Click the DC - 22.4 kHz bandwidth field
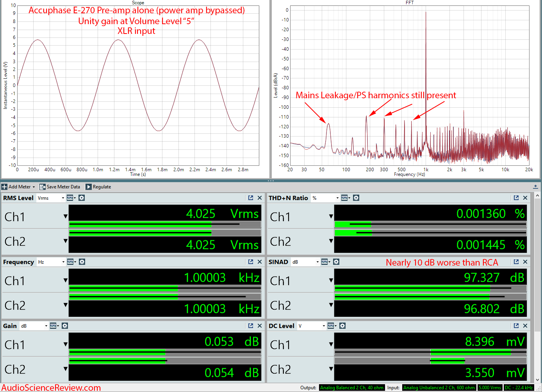The height and width of the screenshot is (392, 542). click(519, 388)
